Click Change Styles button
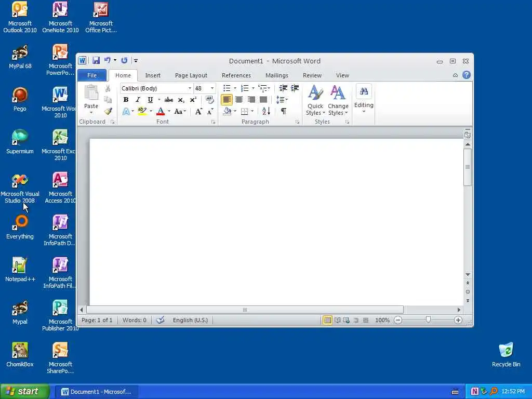 338,100
